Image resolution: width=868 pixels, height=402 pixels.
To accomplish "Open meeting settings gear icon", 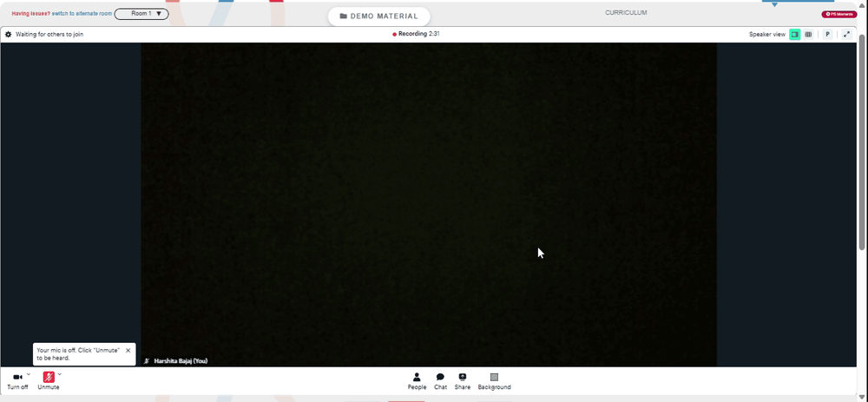I will [9, 35].
